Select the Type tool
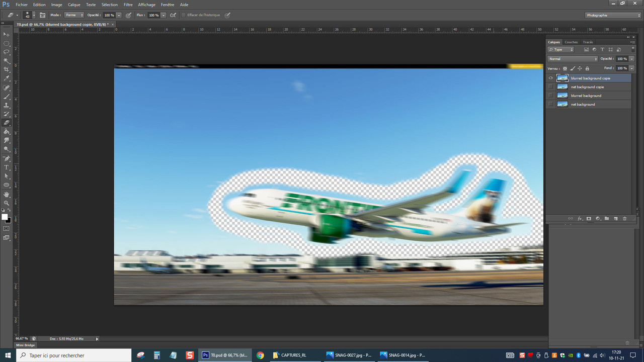The width and height of the screenshot is (644, 362). click(x=7, y=167)
